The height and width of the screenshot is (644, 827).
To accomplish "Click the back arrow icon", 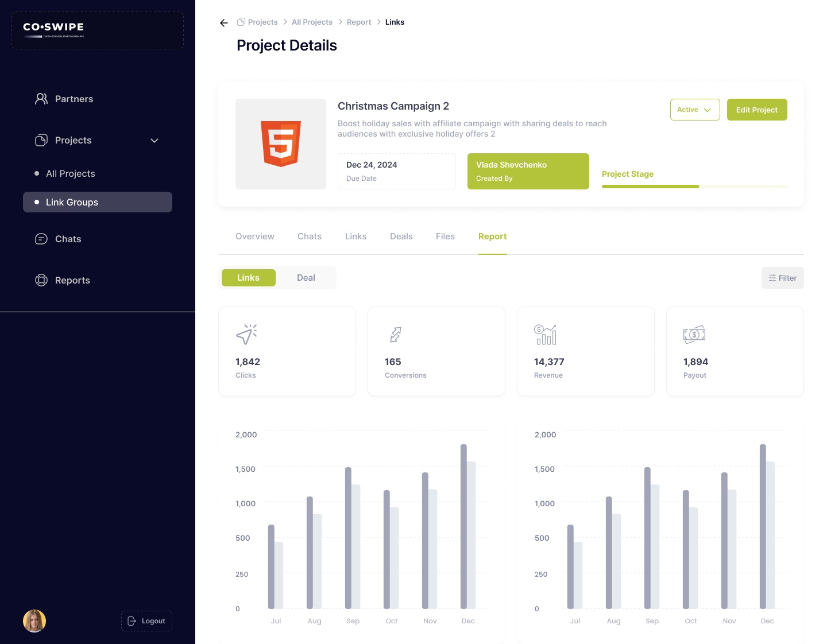I will click(x=224, y=23).
